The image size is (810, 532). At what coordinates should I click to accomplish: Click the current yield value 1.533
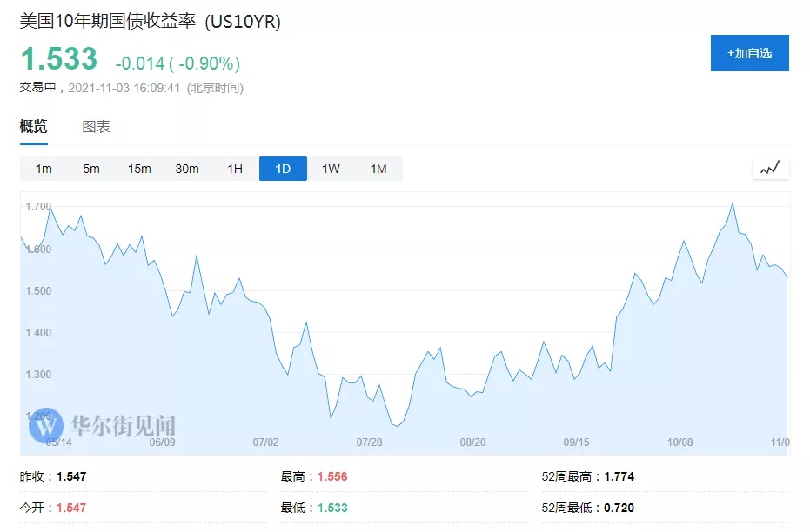pos(59,58)
